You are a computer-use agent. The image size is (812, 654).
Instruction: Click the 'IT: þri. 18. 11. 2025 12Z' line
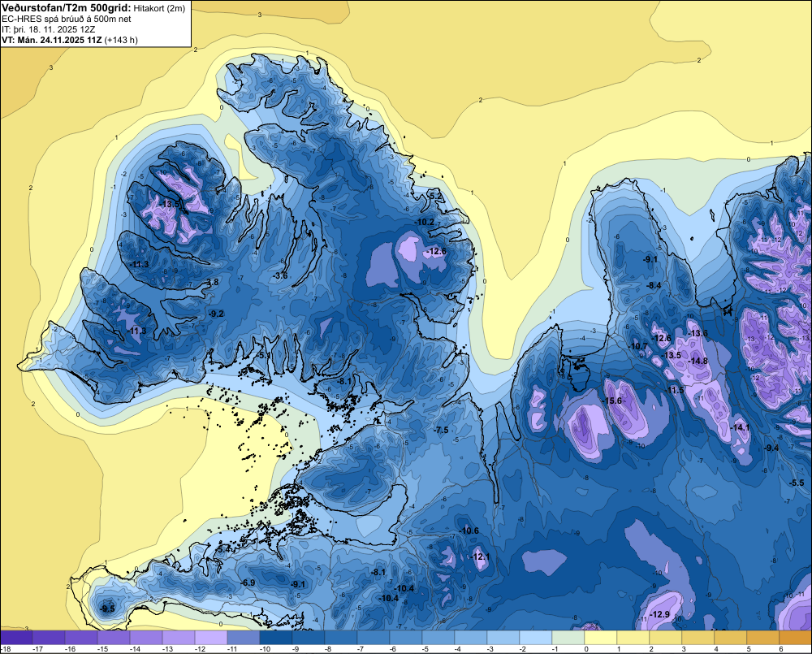48,29
